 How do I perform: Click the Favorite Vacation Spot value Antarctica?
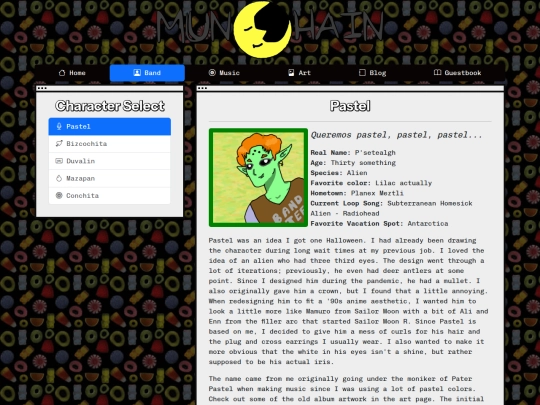point(428,224)
